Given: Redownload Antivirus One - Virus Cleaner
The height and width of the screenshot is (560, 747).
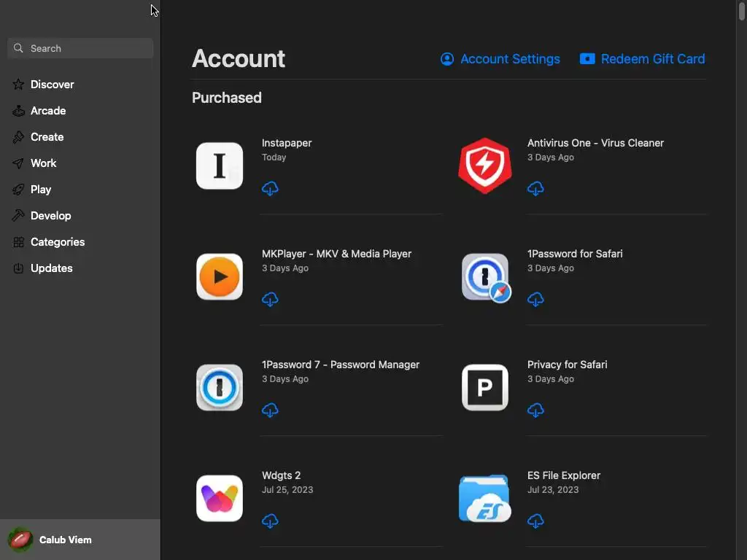Looking at the screenshot, I should 535,189.
